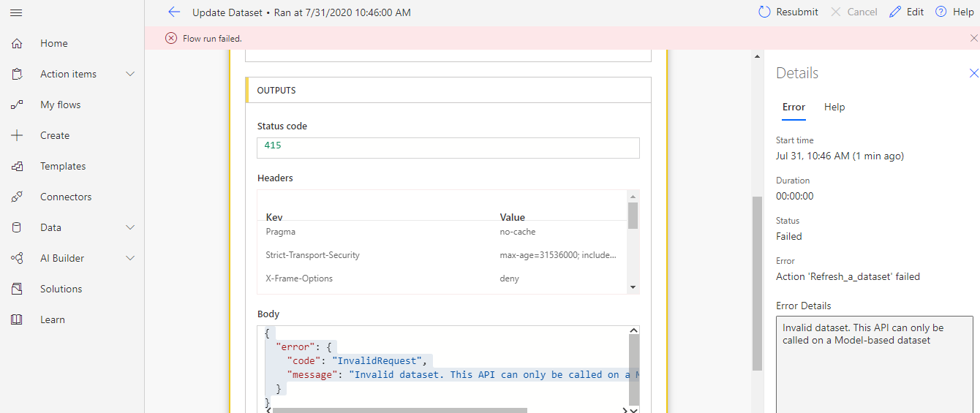This screenshot has height=413, width=980.
Task: Click the Failed status value
Action: 789,236
